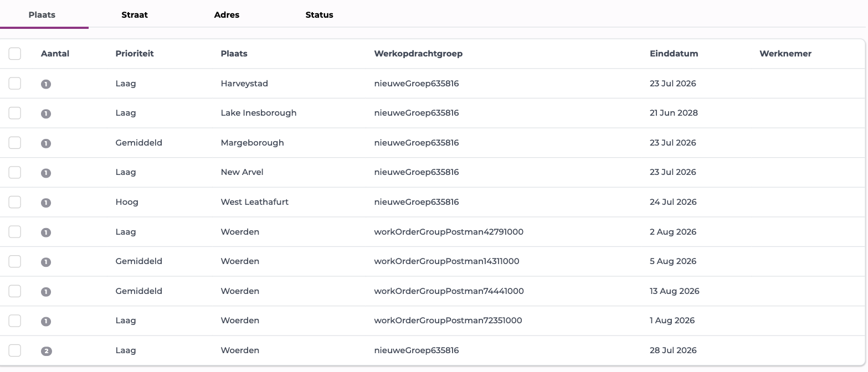
Task: Click the count badge in the West Leathafurt row
Action: 46,203
